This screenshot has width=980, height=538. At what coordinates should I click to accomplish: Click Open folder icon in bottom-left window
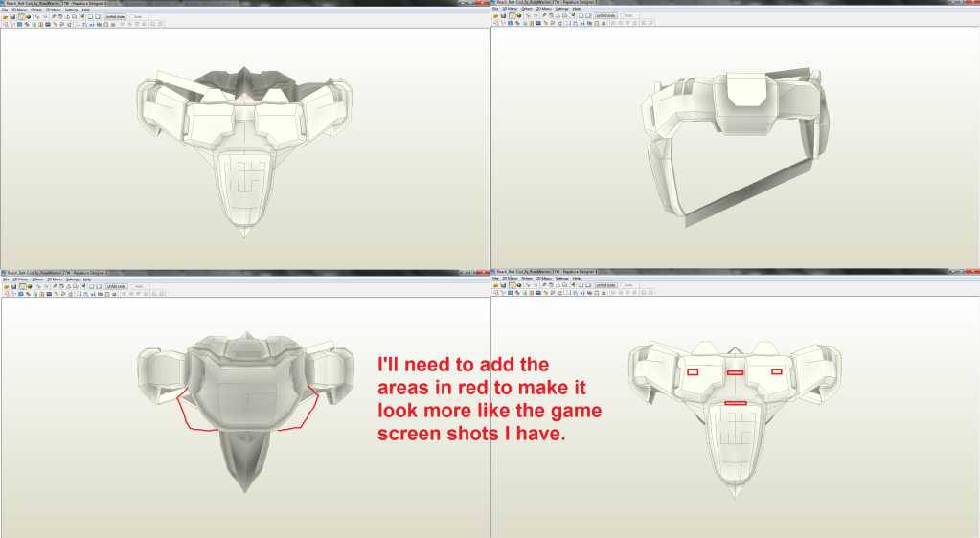[7, 286]
